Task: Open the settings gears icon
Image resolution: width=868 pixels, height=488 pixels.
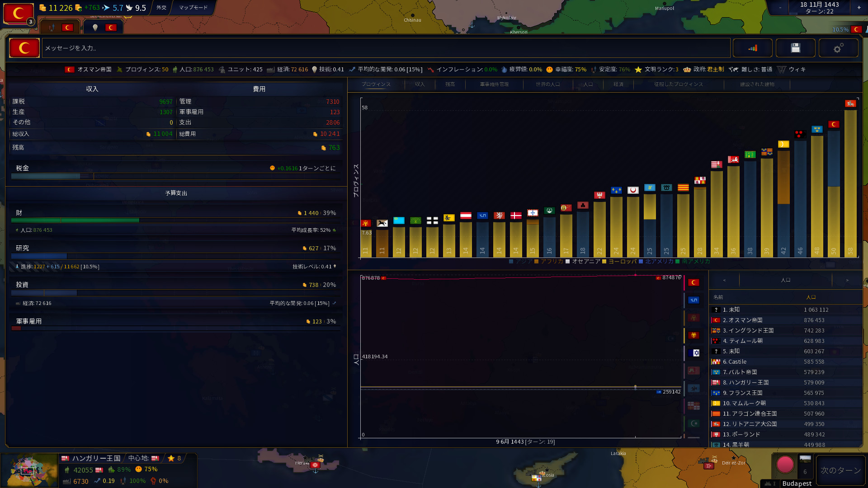Action: (x=838, y=48)
